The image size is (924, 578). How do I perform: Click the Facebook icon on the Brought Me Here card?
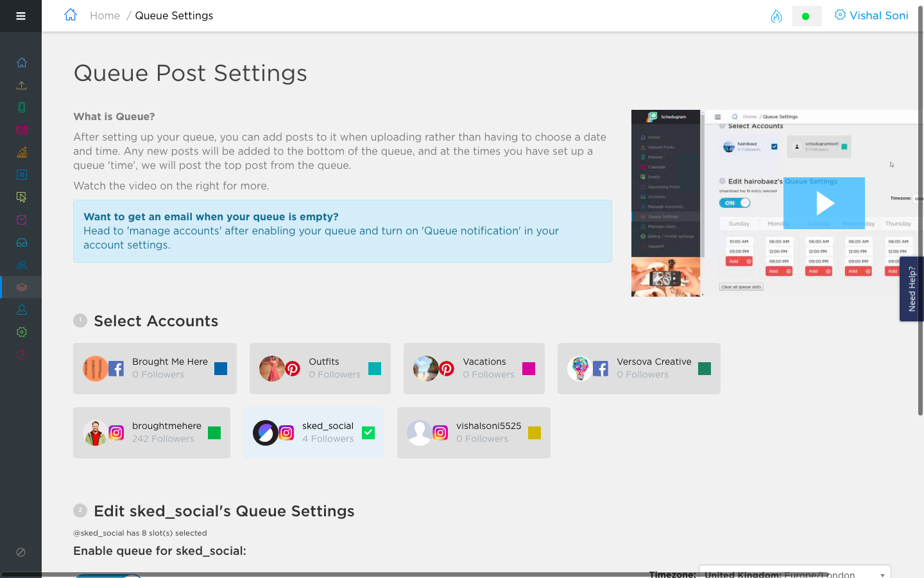116,369
